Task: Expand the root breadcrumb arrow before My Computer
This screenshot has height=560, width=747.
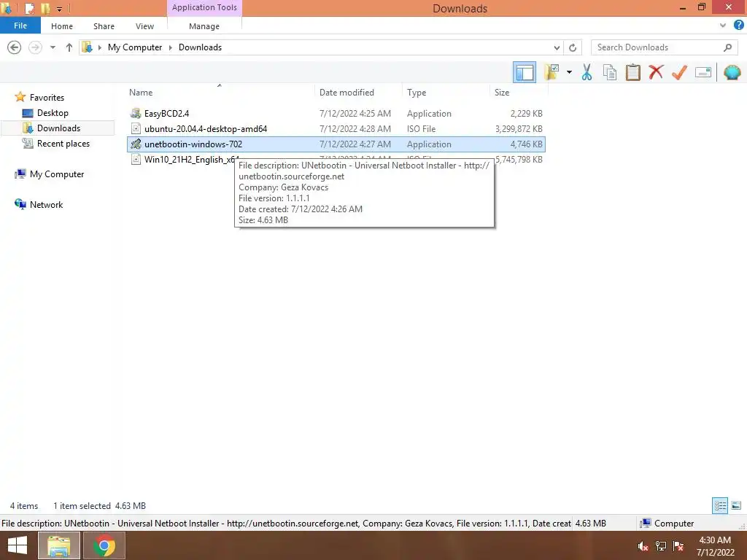Action: click(99, 47)
